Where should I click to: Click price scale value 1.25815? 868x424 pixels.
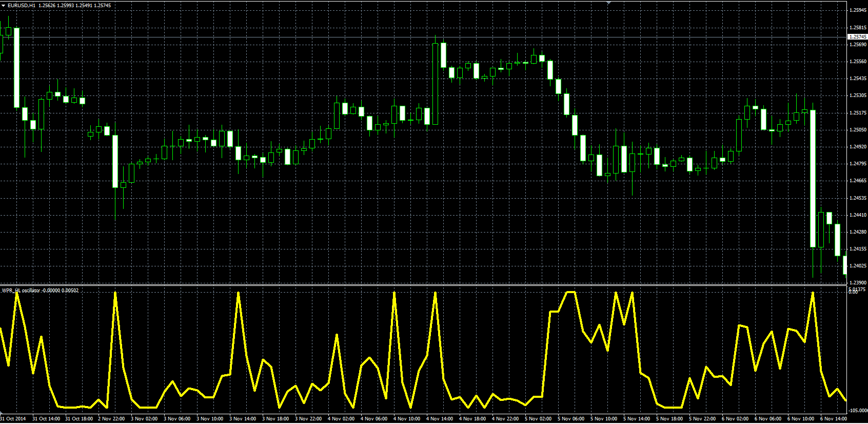(x=858, y=28)
